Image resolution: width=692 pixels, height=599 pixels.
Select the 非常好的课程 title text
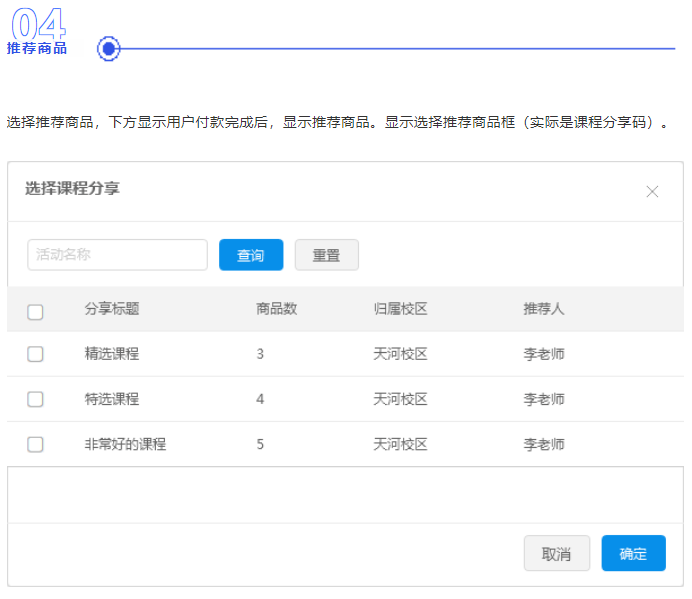125,444
